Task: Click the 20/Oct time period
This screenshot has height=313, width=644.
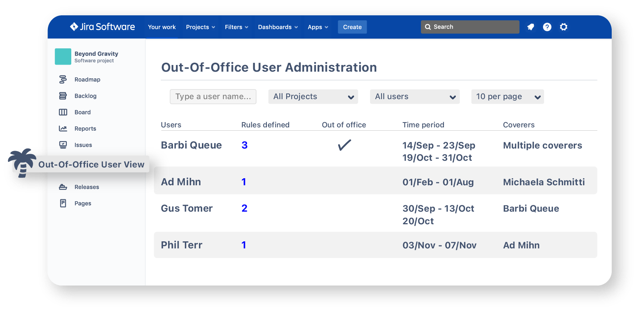Action: (x=418, y=221)
